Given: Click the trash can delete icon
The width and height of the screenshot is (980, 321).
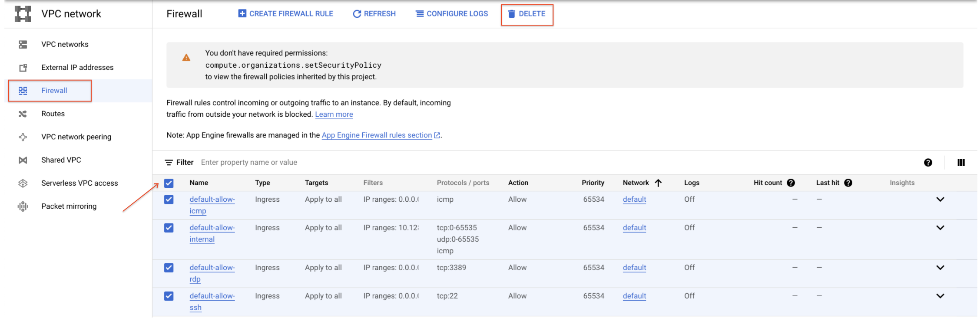Looking at the screenshot, I should pos(512,14).
